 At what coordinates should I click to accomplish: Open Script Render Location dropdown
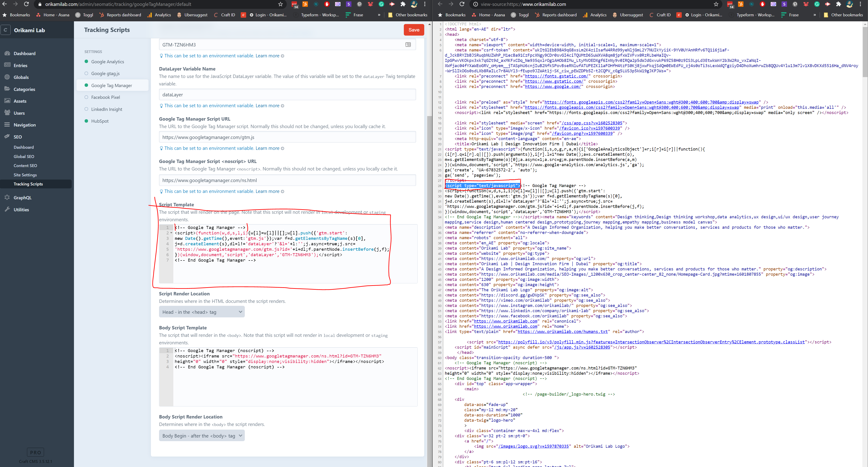coord(202,312)
